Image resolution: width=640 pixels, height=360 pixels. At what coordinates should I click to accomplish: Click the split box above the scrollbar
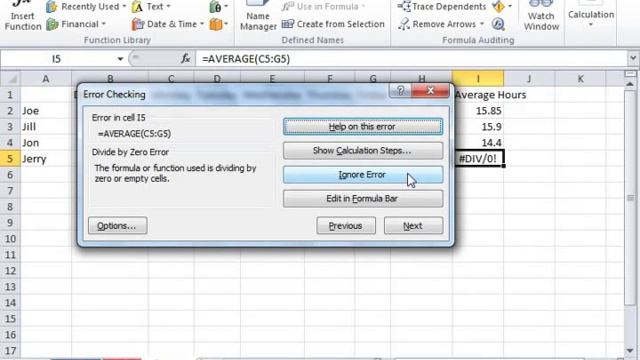pos(631,74)
